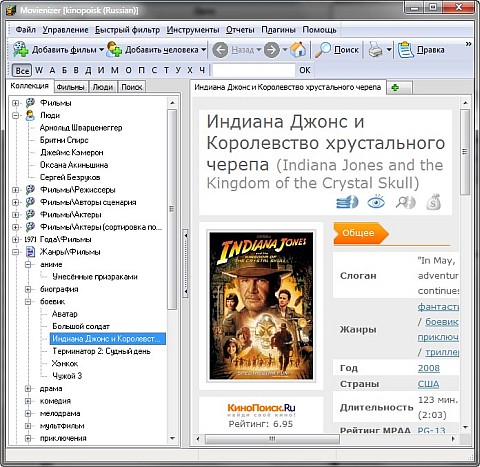Click the movie page vertical scrollbar thumb
Image resolution: width=480 pixels, height=467 pixels.
(465, 152)
